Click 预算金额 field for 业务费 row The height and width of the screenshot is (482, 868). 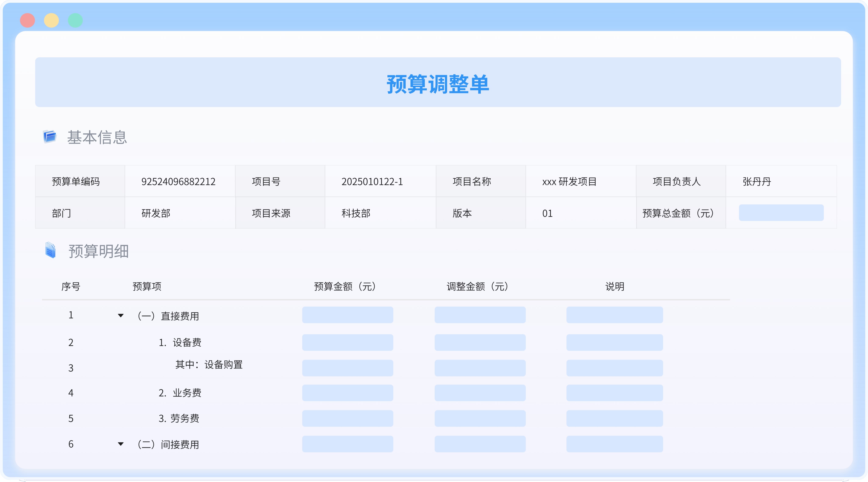347,393
